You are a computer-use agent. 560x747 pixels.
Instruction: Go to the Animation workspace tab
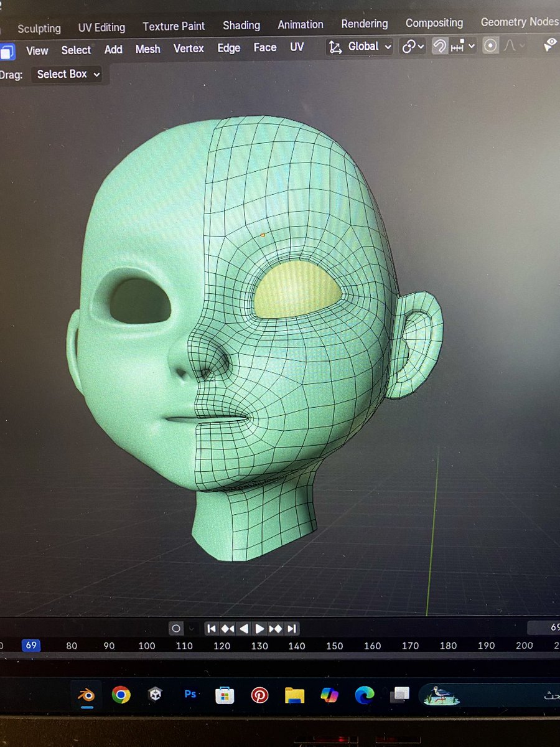point(301,24)
